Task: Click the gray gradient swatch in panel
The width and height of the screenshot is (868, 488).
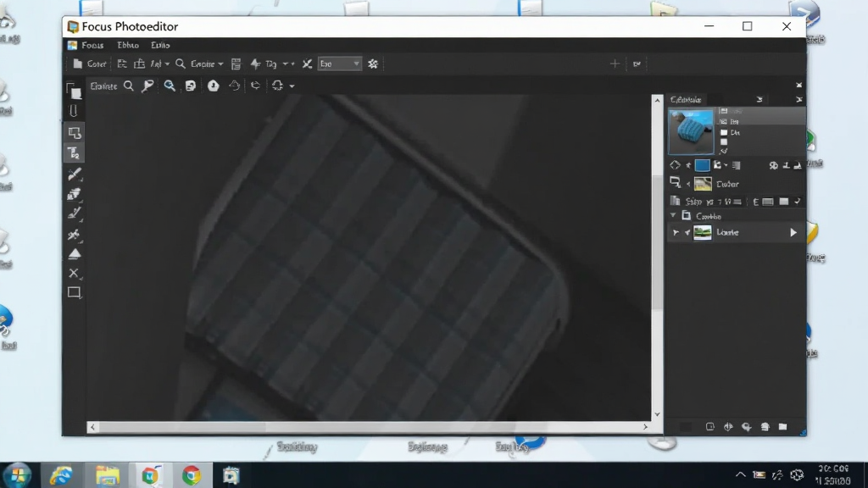Action: tap(737, 165)
